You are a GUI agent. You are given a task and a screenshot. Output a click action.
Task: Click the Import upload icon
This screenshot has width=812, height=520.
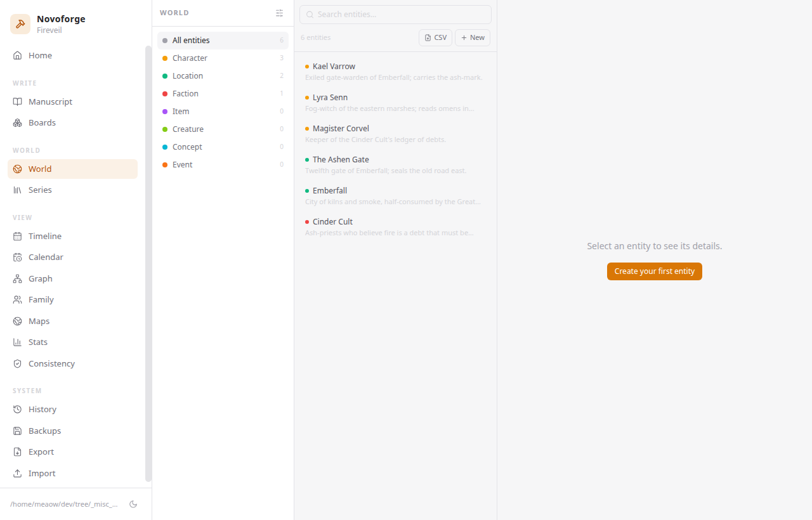tap(17, 474)
